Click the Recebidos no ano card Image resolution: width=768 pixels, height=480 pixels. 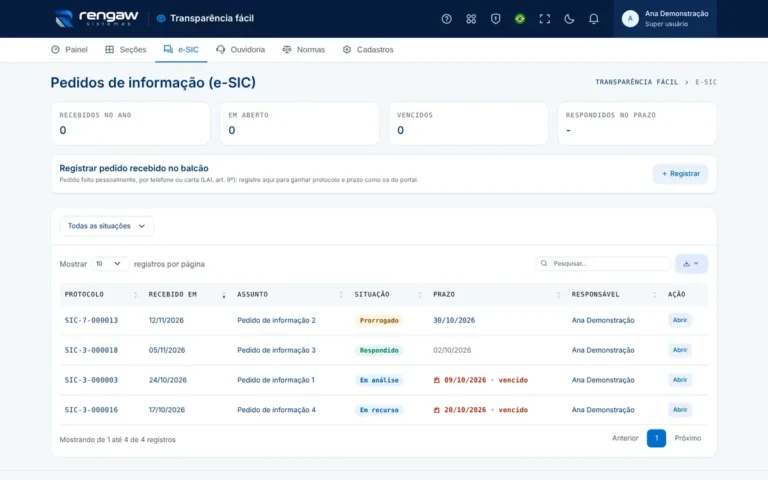click(x=130, y=123)
